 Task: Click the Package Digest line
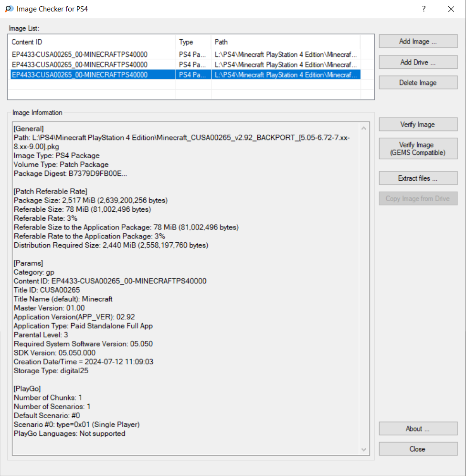[x=70, y=173]
